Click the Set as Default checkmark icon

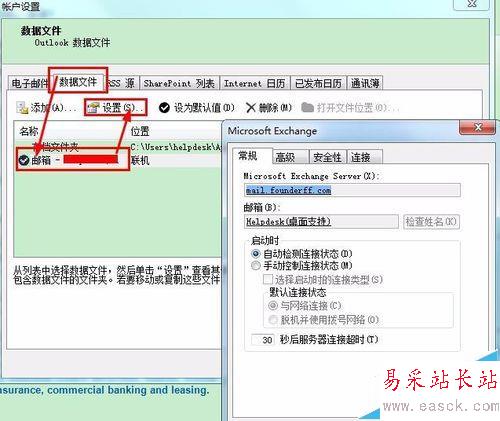coord(164,108)
